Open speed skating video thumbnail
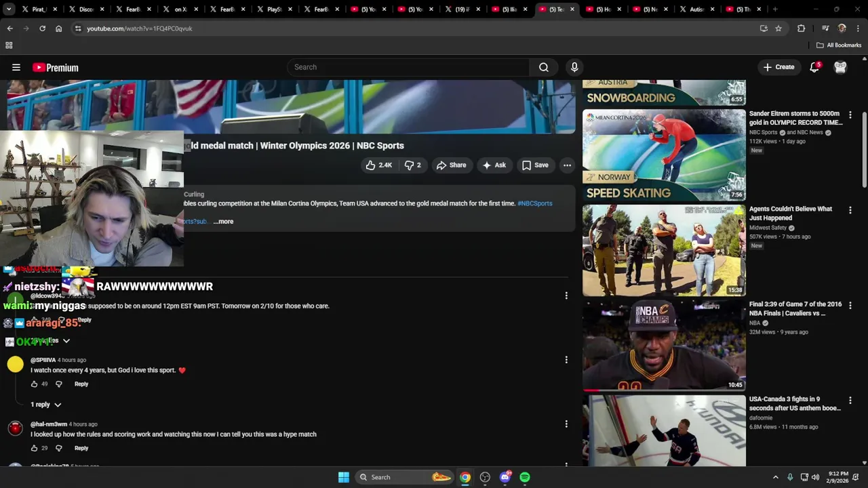The height and width of the screenshot is (488, 868). tap(664, 155)
